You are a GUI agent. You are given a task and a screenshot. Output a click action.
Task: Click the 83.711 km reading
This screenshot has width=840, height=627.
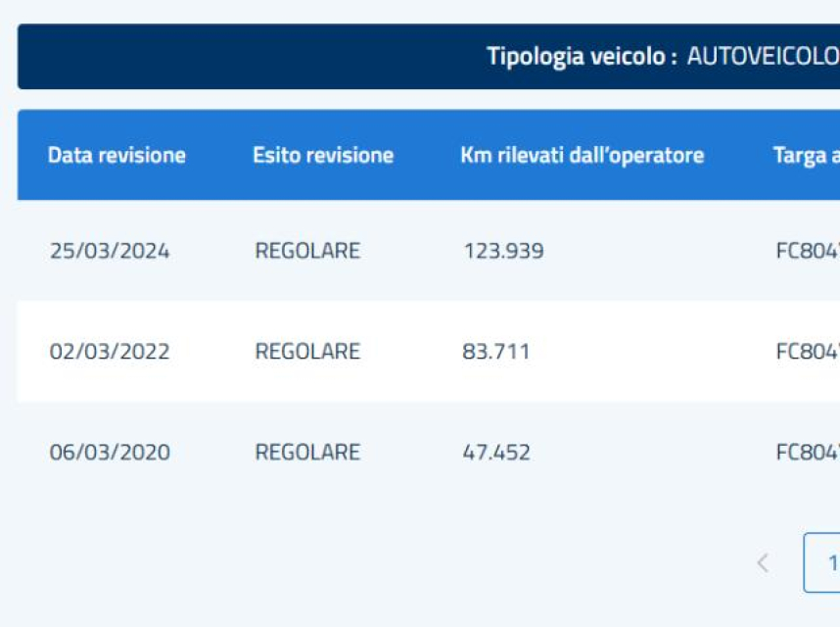[x=495, y=352]
